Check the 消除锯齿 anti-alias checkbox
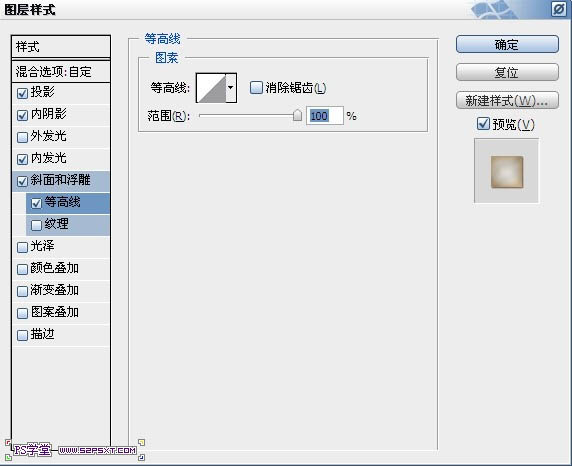 256,88
